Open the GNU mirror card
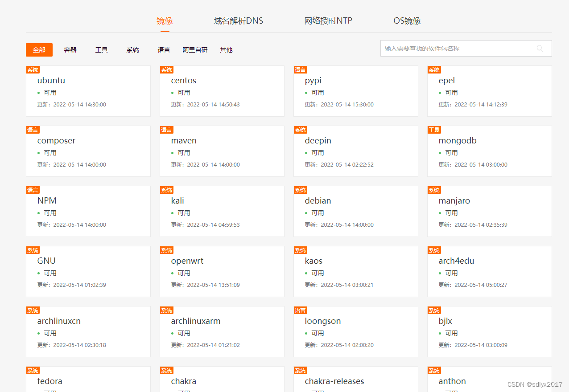This screenshot has width=569, height=392. pos(88,271)
